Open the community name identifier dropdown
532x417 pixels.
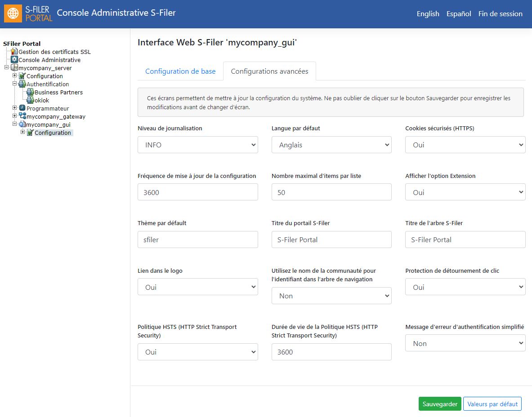click(x=331, y=296)
